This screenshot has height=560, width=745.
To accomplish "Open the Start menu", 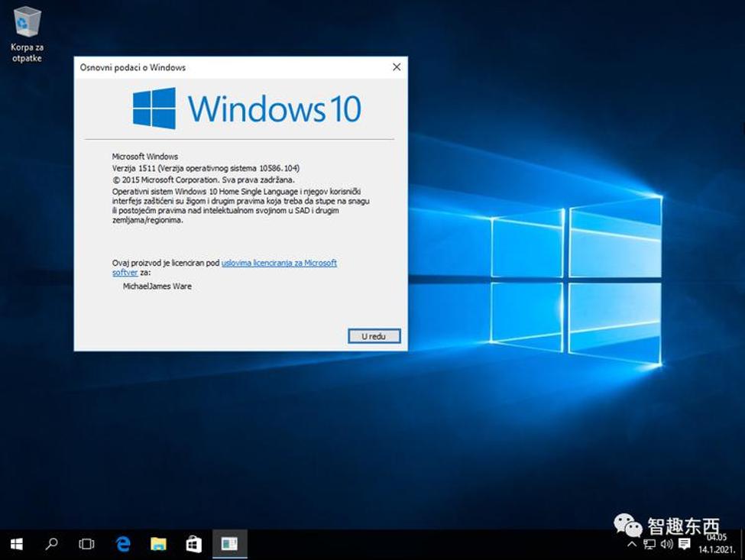I will tap(16, 544).
